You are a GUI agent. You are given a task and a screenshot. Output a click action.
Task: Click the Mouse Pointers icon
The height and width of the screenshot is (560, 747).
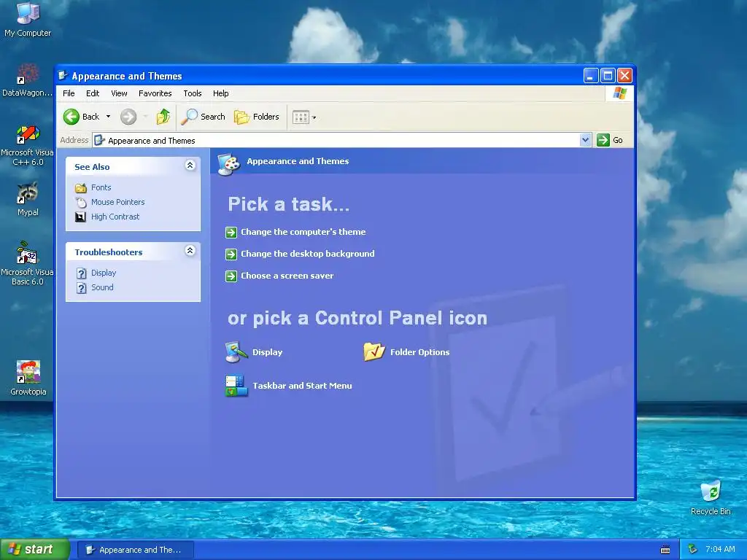click(81, 203)
